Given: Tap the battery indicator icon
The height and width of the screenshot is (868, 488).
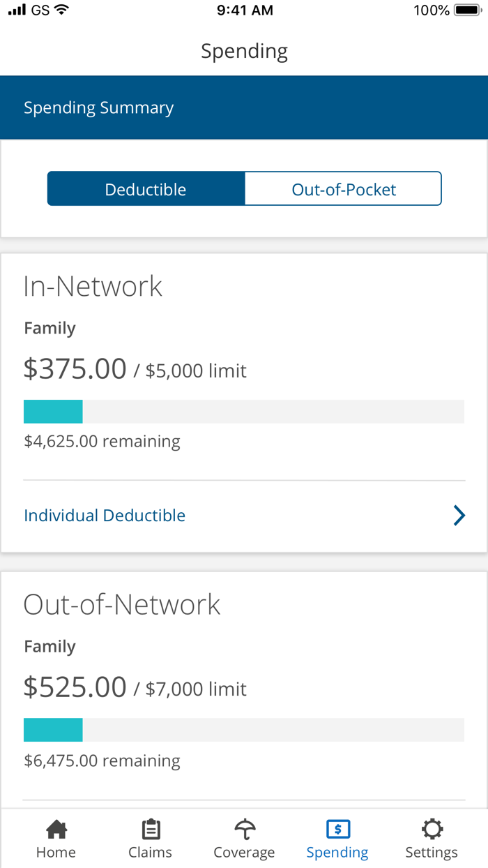Looking at the screenshot, I should click(464, 10).
